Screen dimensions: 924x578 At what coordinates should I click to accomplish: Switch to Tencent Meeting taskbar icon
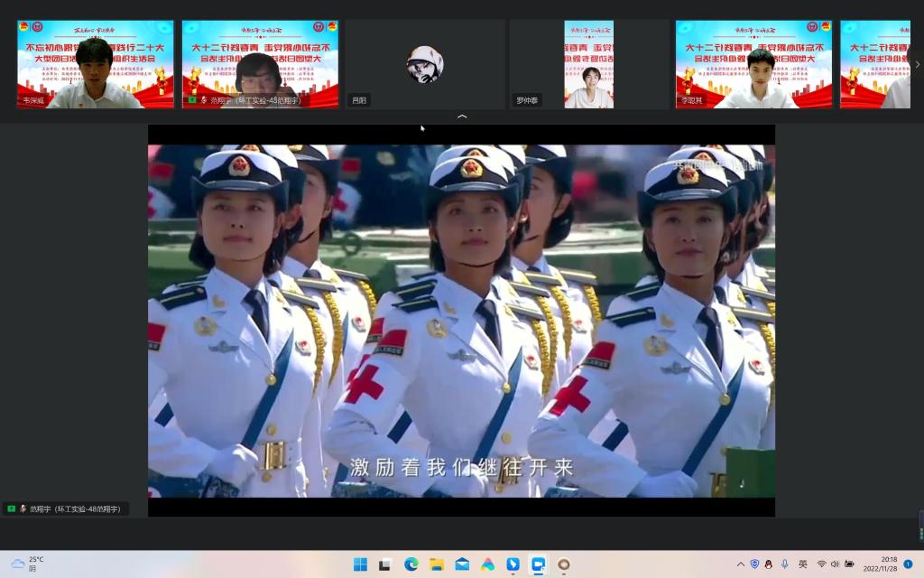[x=538, y=564]
